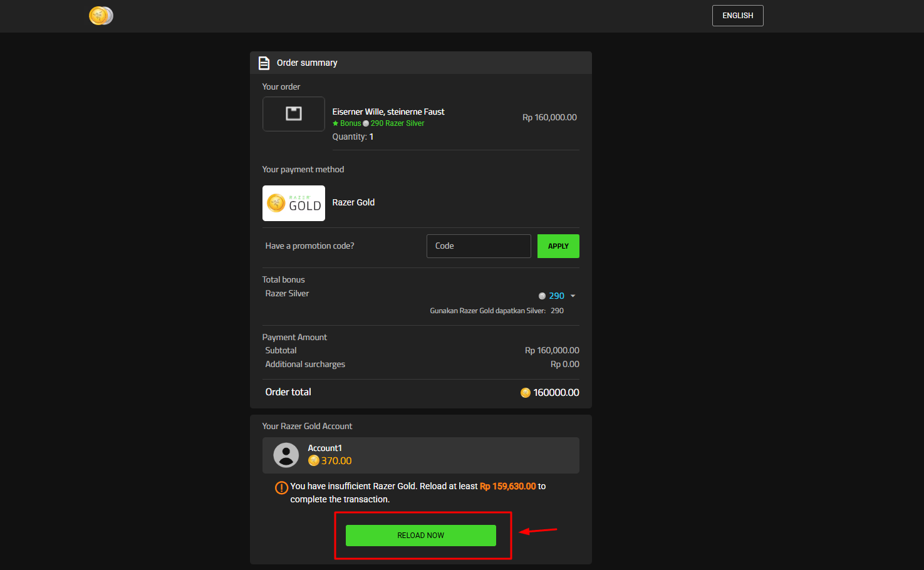The height and width of the screenshot is (570, 924).
Task: Select the product box thumbnail
Action: click(294, 113)
